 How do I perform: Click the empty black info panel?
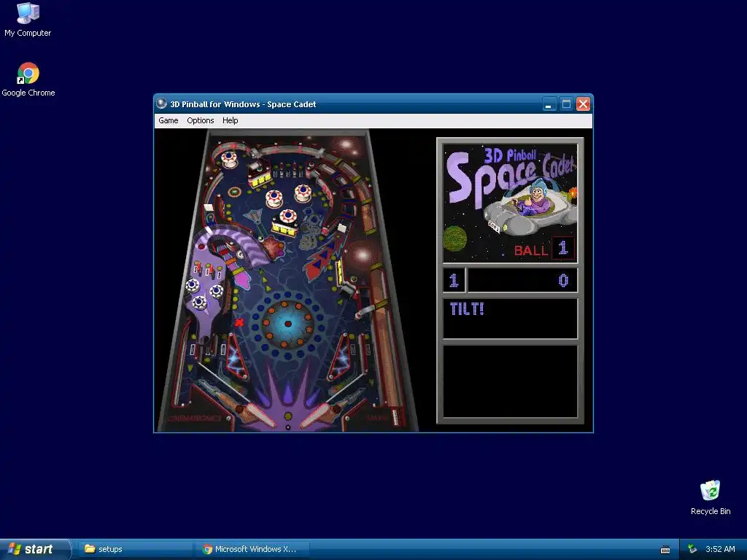[x=510, y=381]
